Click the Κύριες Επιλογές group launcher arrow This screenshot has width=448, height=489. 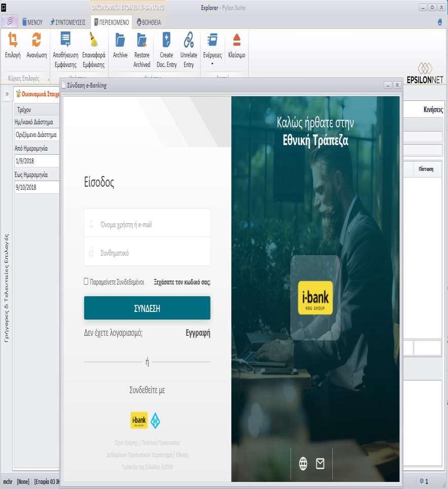pyautogui.click(x=48, y=79)
